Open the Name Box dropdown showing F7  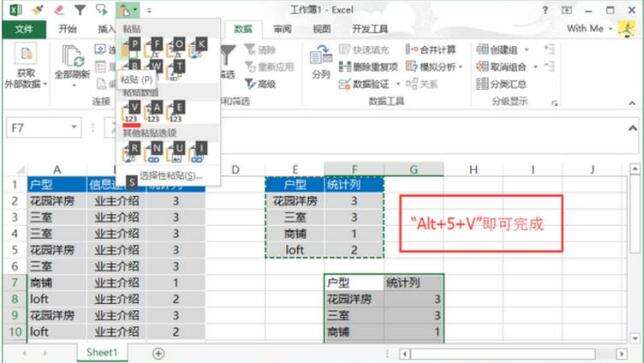coord(74,127)
